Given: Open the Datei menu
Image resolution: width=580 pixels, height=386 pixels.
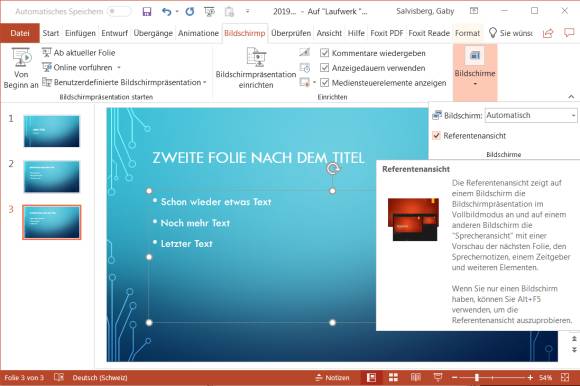Looking at the screenshot, I should [20, 33].
